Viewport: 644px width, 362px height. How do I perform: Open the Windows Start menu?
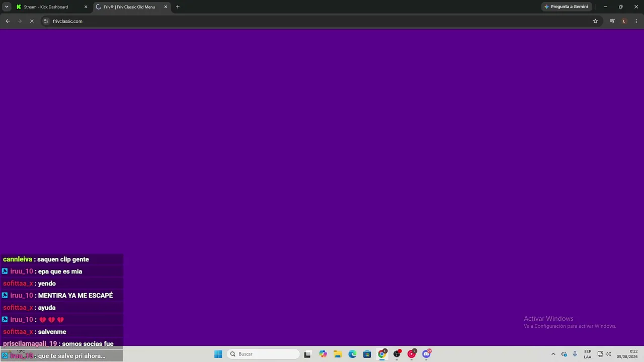click(218, 354)
